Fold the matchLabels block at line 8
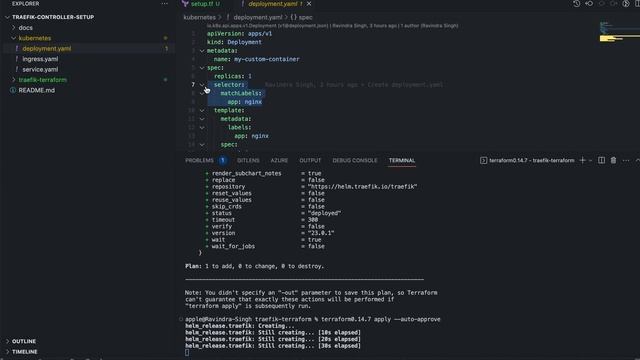The image size is (640, 360). click(x=202, y=93)
